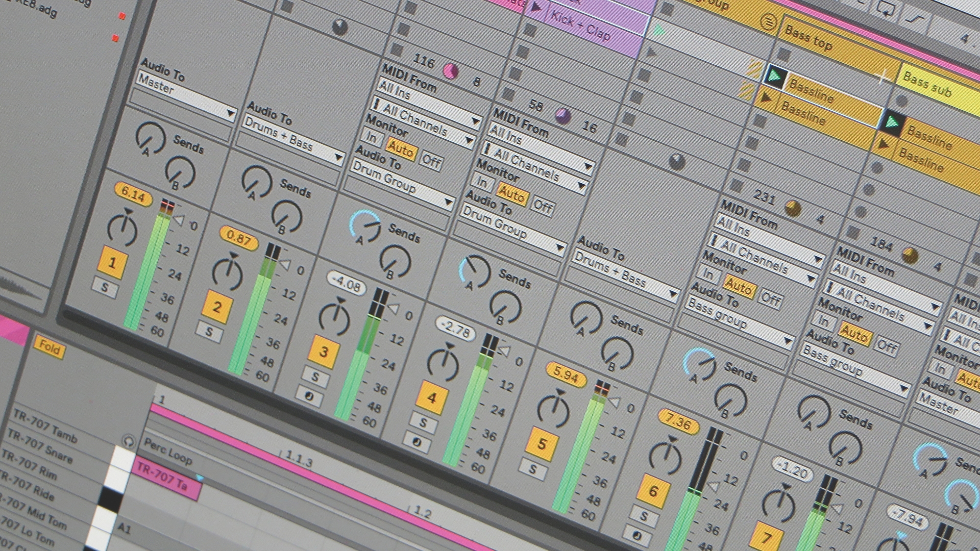Click the pink clip progress pie labeled 116
The width and height of the screenshot is (980, 551).
450,71
